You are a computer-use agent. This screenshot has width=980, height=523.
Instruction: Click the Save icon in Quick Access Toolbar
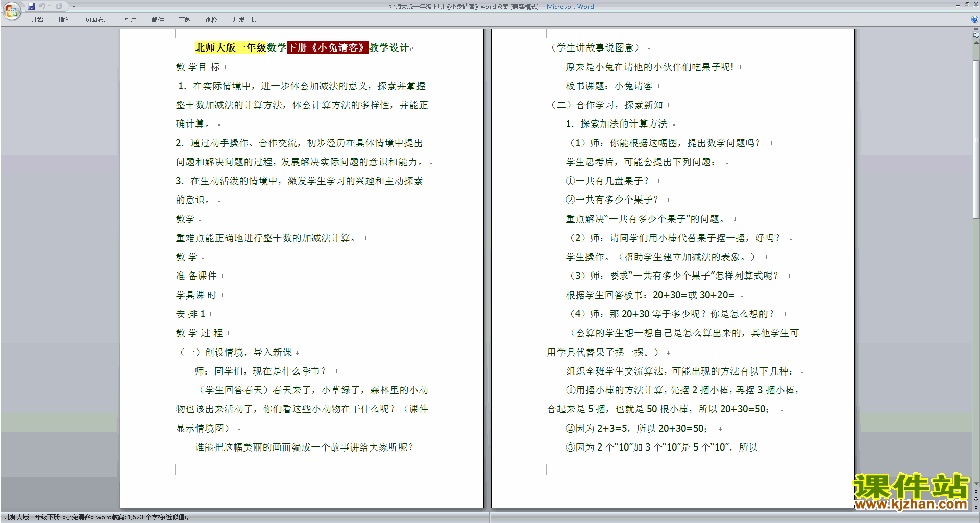31,6
